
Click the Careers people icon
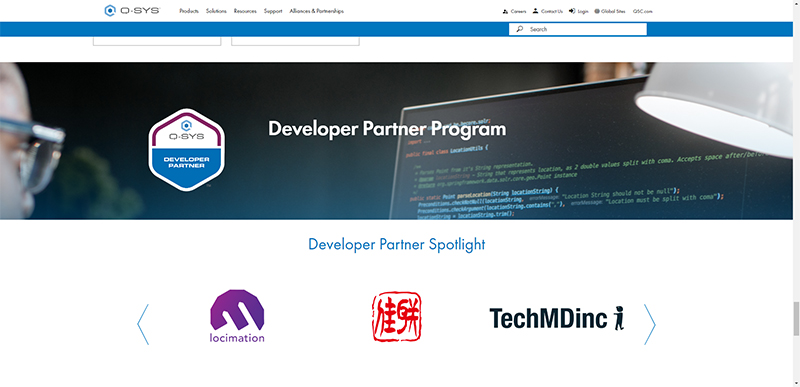pyautogui.click(x=505, y=11)
